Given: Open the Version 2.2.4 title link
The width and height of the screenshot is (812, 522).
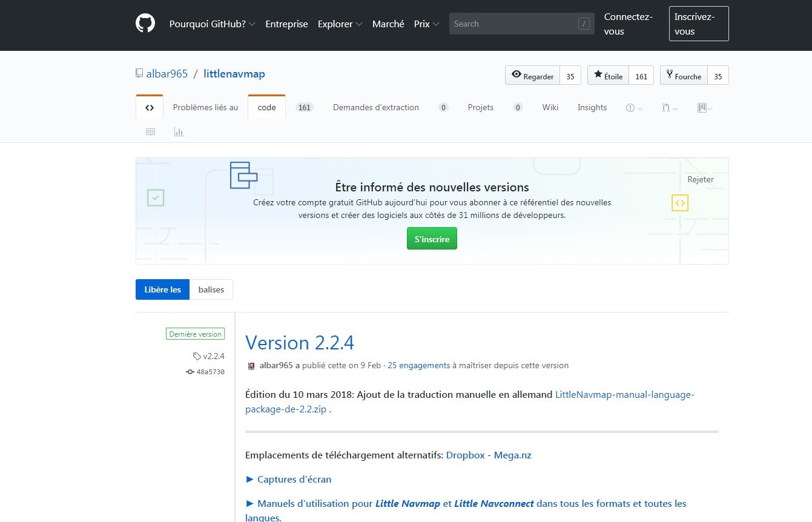Looking at the screenshot, I should tap(300, 343).
